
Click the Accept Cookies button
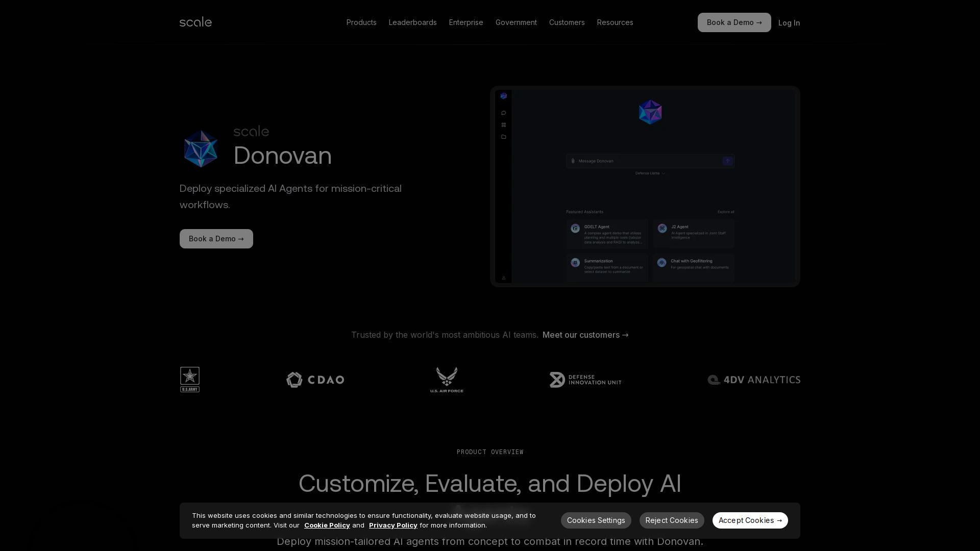(750, 520)
